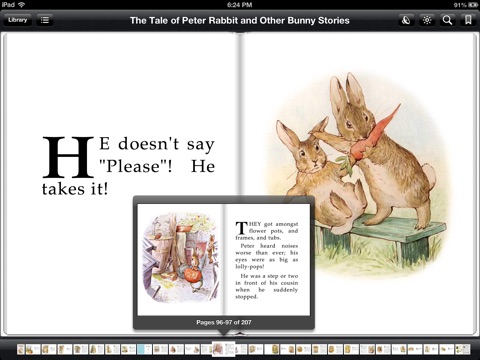Return to the Library
This screenshot has width=480, height=360.
click(x=18, y=20)
